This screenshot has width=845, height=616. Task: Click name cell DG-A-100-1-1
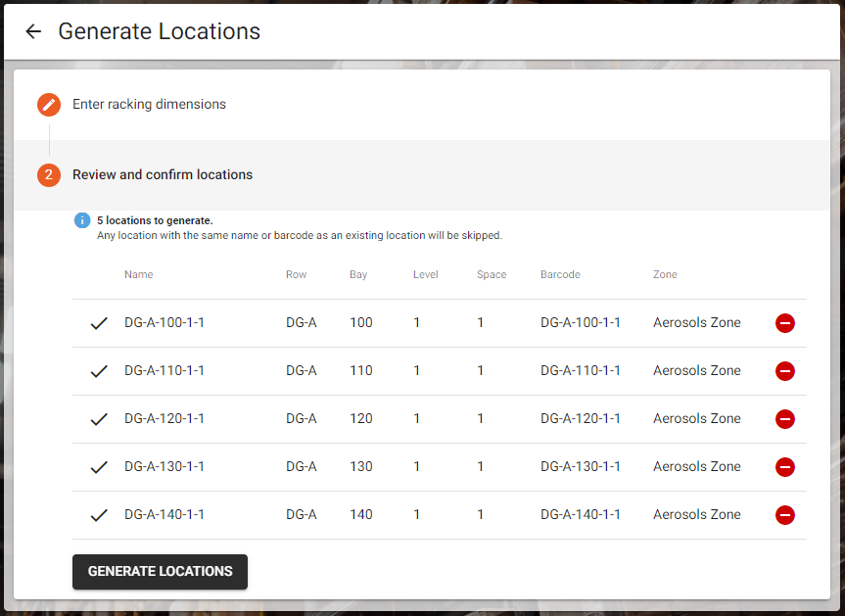tap(164, 322)
